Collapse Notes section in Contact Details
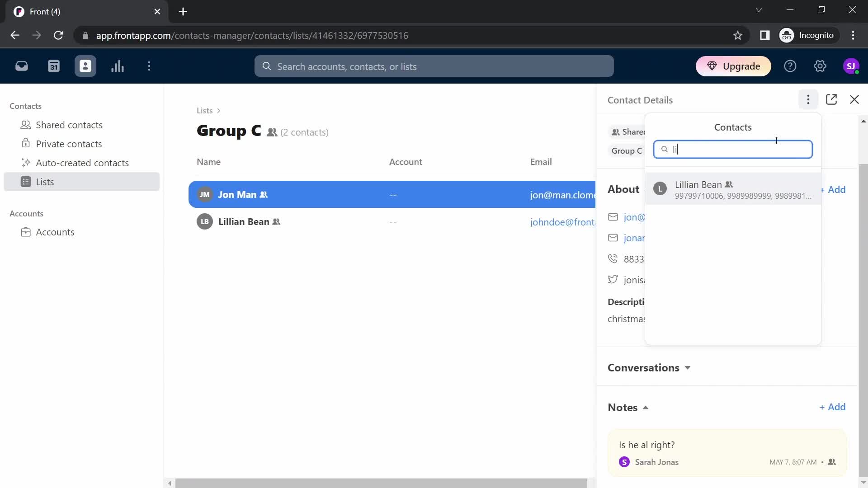Image resolution: width=868 pixels, height=488 pixels. [x=646, y=408]
